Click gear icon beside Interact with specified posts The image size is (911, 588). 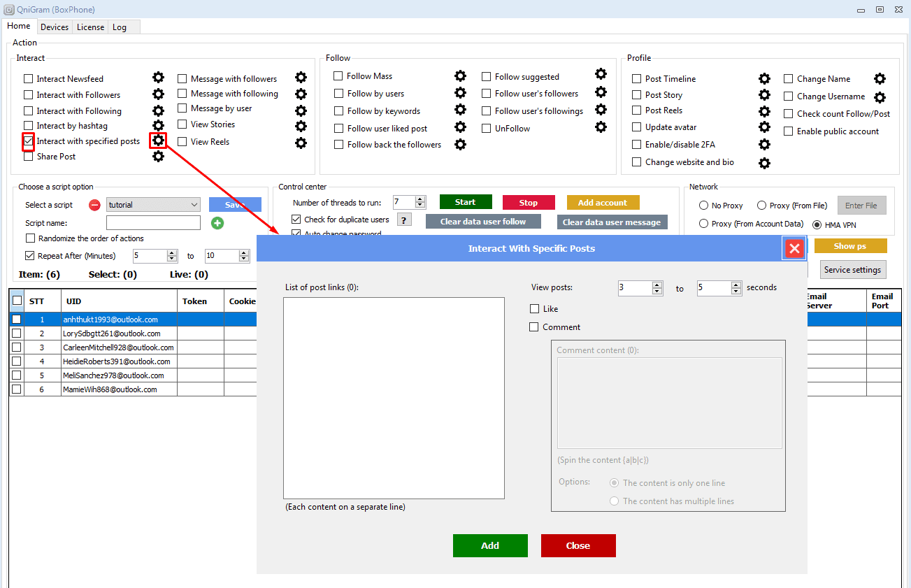(159, 141)
